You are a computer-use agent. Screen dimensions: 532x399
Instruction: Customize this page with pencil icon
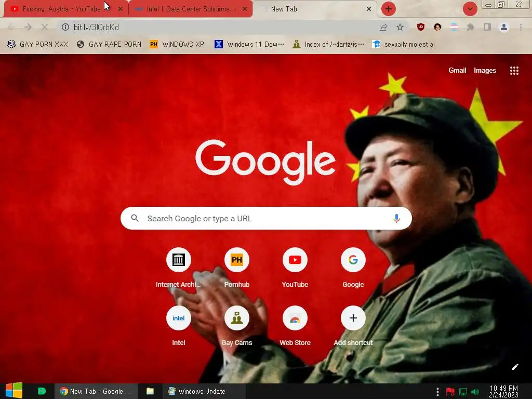[515, 367]
